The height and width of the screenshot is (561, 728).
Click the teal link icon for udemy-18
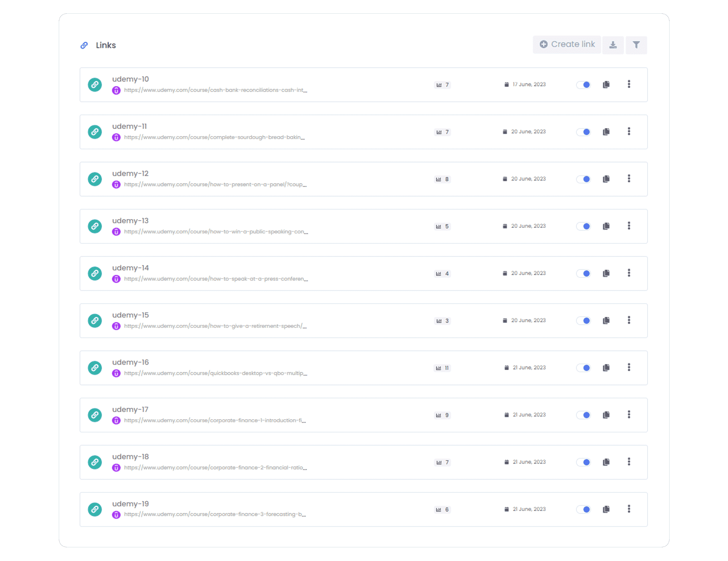95,462
